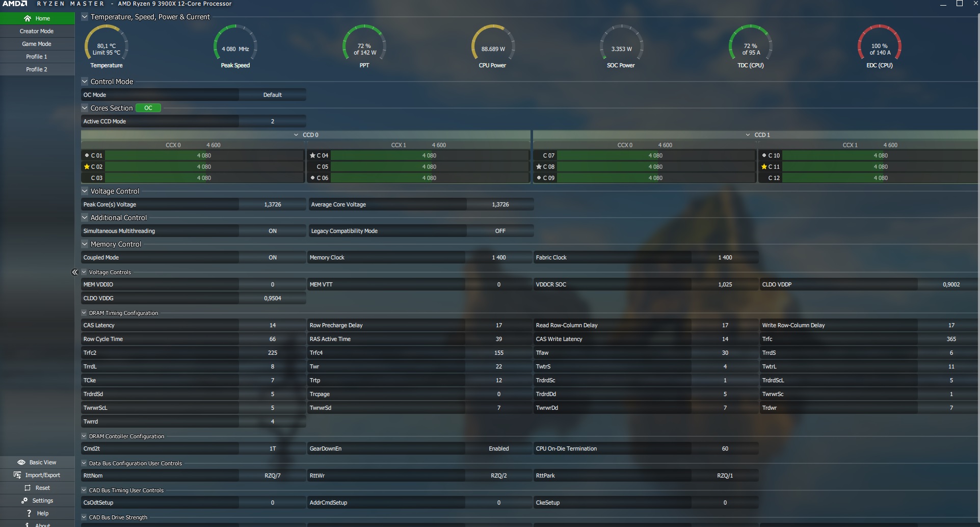Click the dot marker on core C 10
This screenshot has height=527, width=980.
point(764,155)
